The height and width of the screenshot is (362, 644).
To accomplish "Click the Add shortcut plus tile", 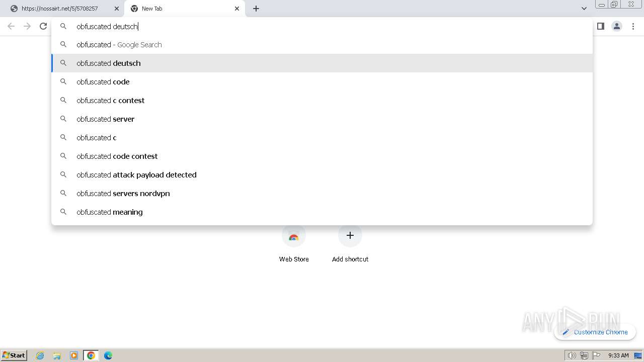I will [x=350, y=244].
